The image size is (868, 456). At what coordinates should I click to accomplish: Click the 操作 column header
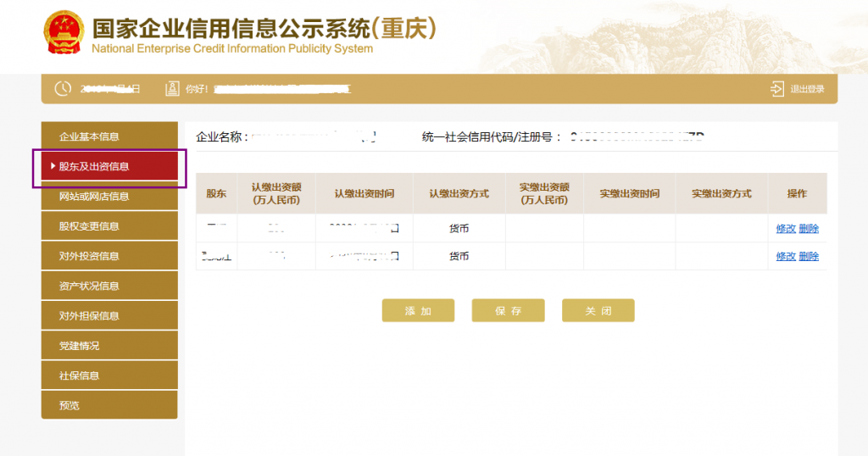coord(797,193)
